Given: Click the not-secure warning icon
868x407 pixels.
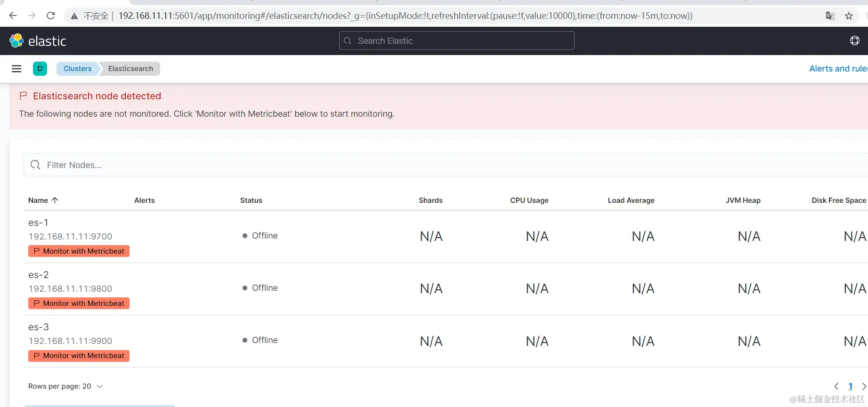Looking at the screenshot, I should point(74,16).
